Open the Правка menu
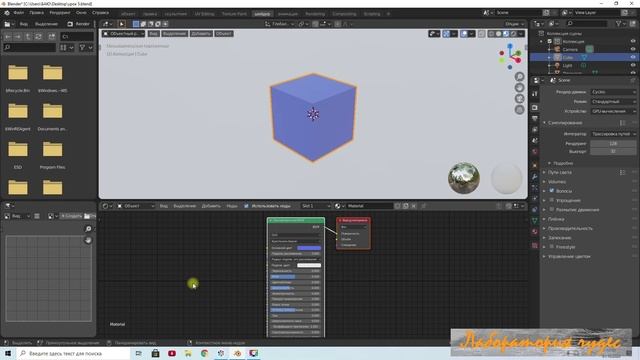 [x=36, y=13]
